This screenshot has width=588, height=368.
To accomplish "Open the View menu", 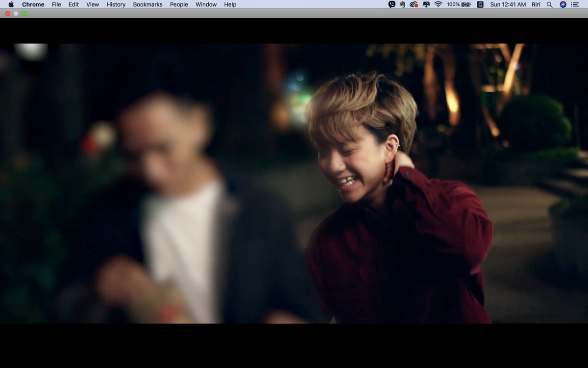I will 93,4.
